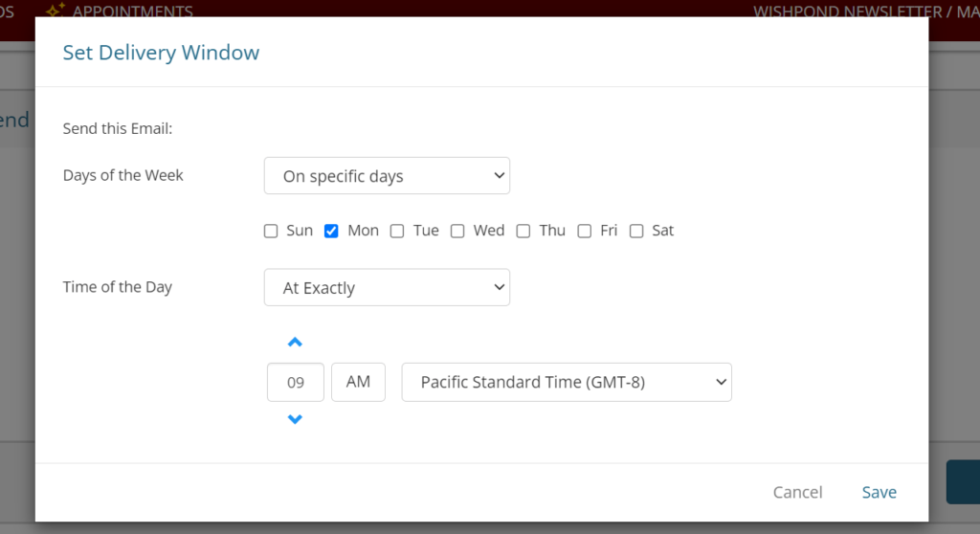This screenshot has width=980, height=534.
Task: Expand the Pacific Standard Time timezone dropdown
Action: pyautogui.click(x=567, y=382)
